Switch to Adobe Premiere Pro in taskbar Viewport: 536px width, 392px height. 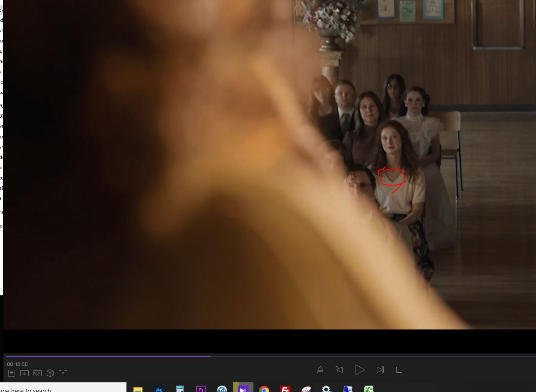[201, 389]
